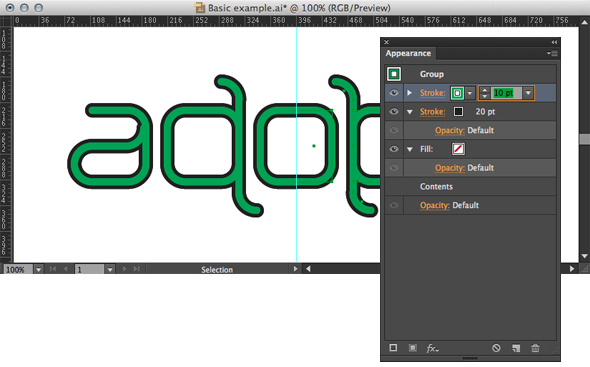The height and width of the screenshot is (367, 590).
Task: Toggle visibility of Opacity under Fill
Action: pyautogui.click(x=394, y=168)
